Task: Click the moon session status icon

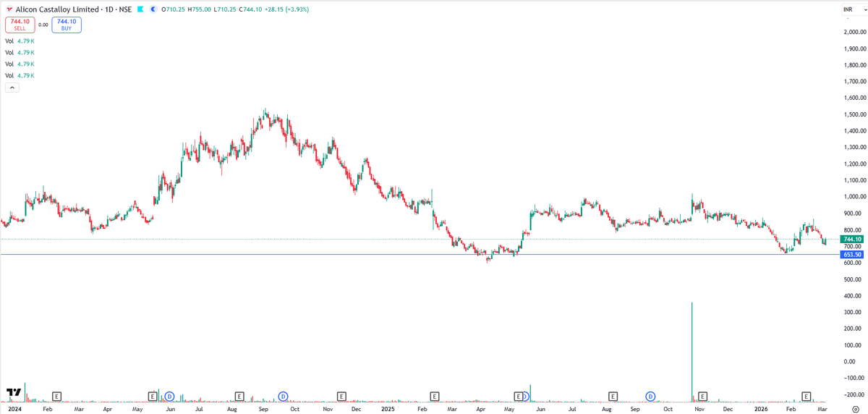Action: [x=154, y=9]
